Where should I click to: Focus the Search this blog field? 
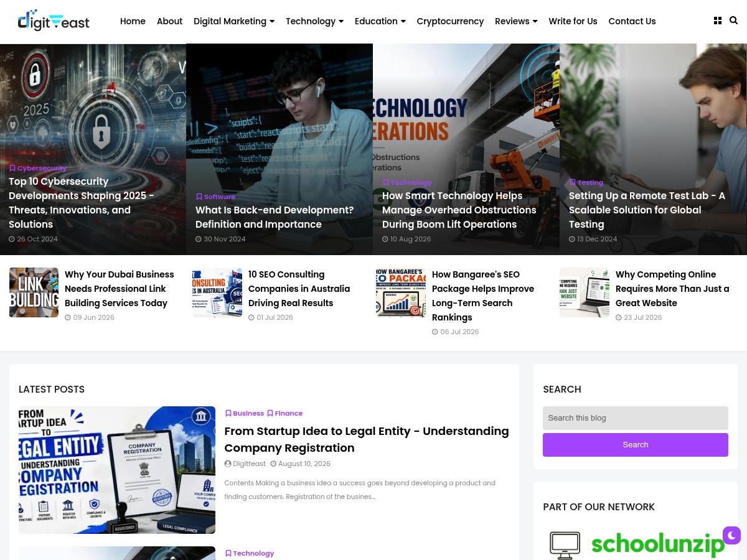636,418
